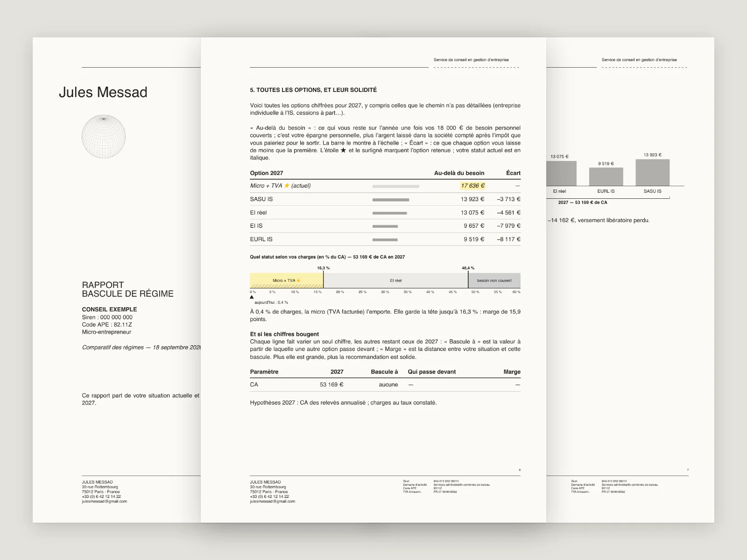Image resolution: width=747 pixels, height=560 pixels.
Task: Click the Écart column header
Action: [513, 173]
